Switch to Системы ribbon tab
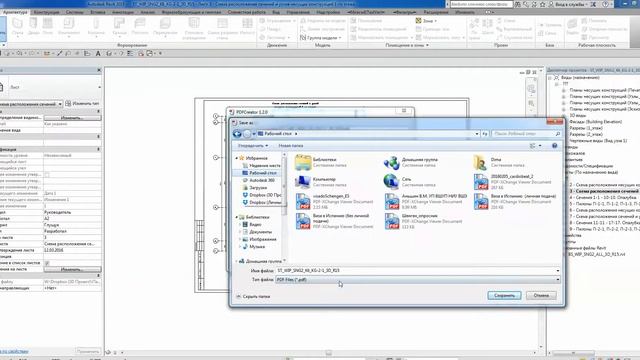 75,12
